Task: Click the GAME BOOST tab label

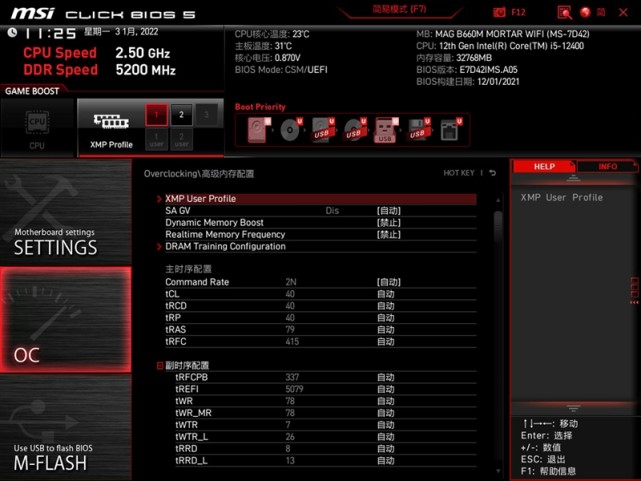Action: pos(32,91)
